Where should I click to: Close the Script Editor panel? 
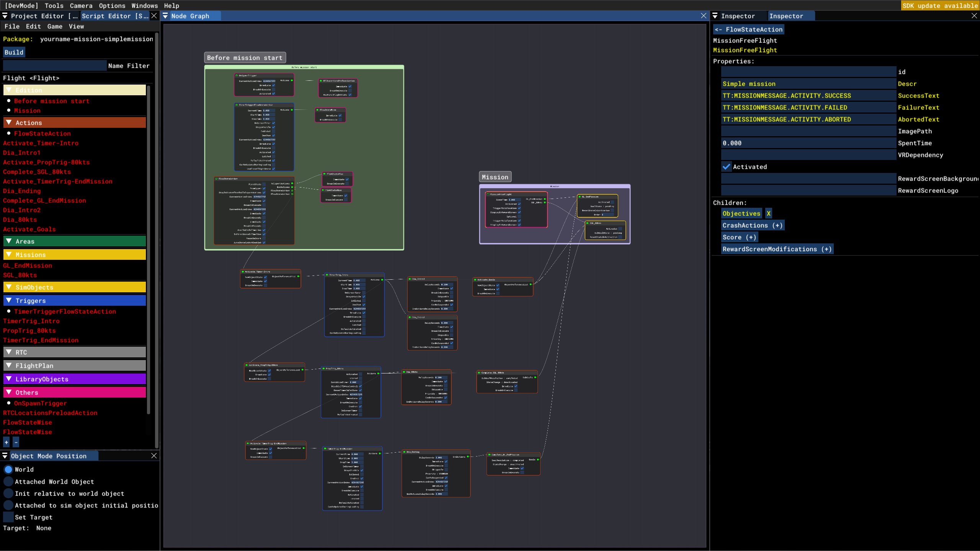point(154,16)
